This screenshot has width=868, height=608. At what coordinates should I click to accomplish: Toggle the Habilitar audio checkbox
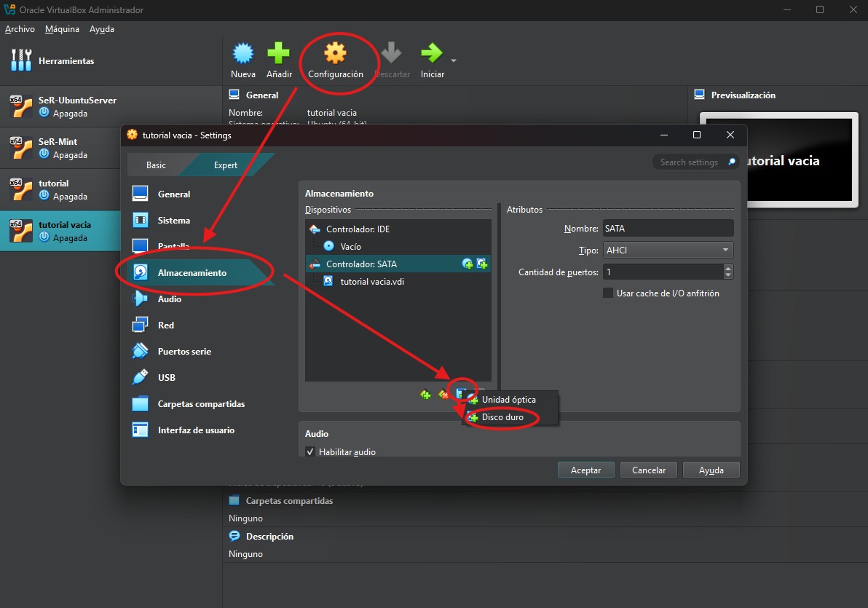coord(310,452)
